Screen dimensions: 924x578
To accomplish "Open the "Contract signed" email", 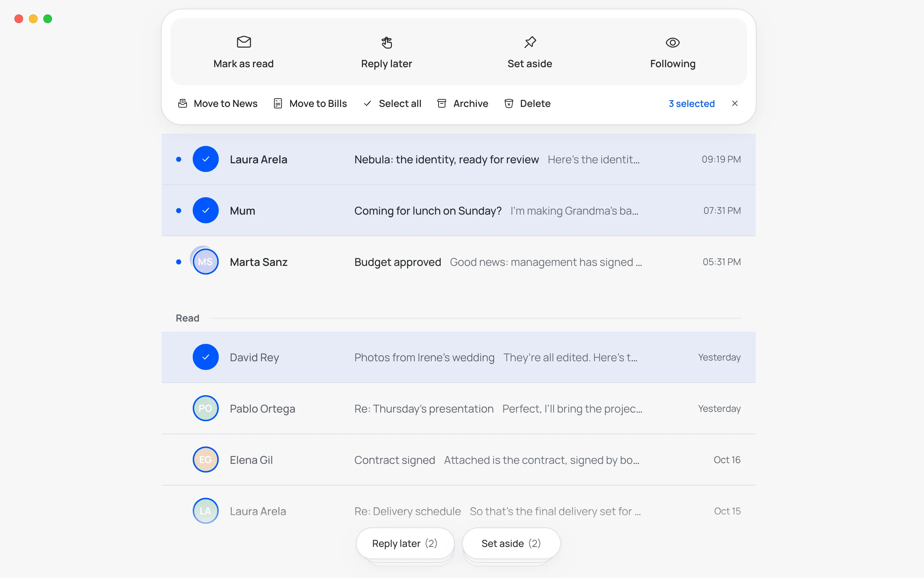I will tap(395, 460).
